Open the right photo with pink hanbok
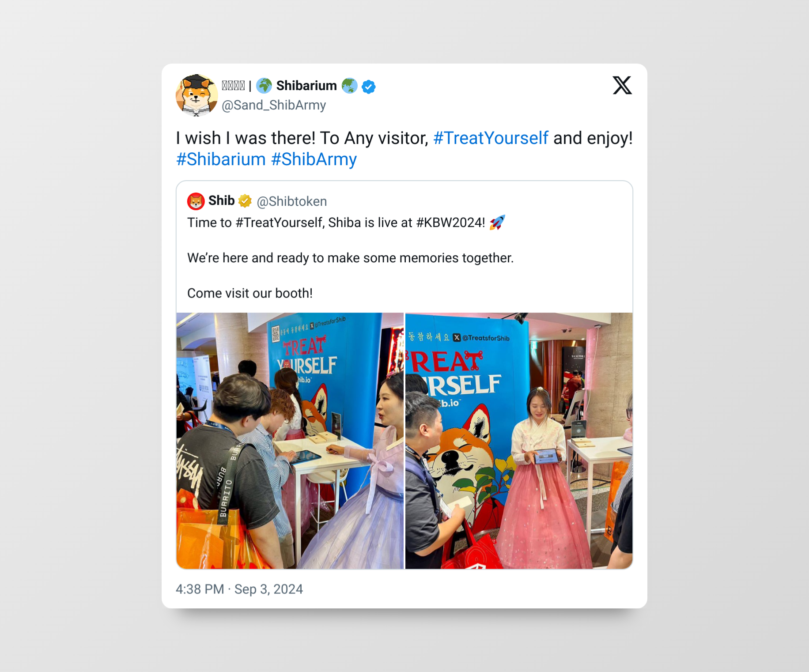This screenshot has width=809, height=672. [519, 441]
